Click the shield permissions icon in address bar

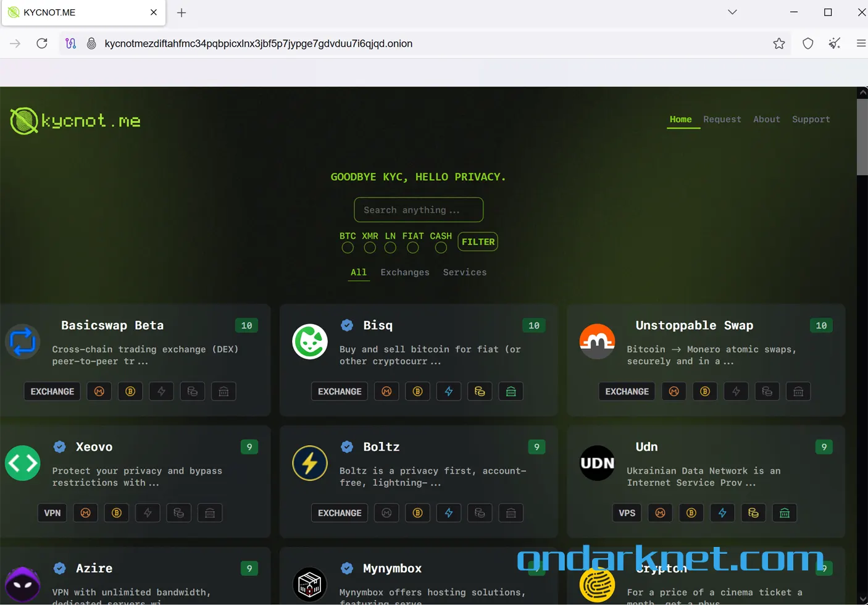[807, 43]
